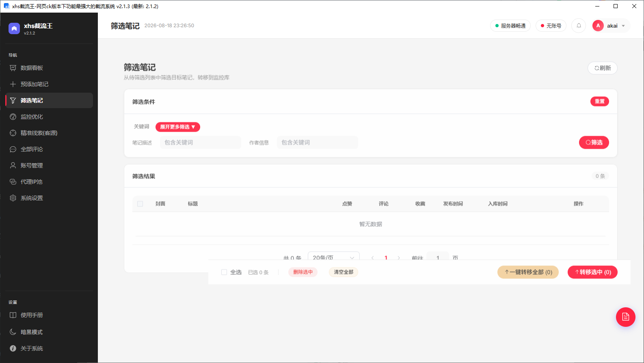The height and width of the screenshot is (363, 644).
Task: Navigate to 监控优化 menu item
Action: [x=49, y=117]
